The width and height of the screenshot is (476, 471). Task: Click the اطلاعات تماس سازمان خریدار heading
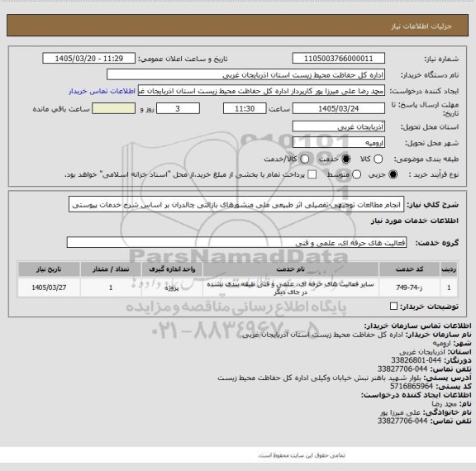coord(417,326)
